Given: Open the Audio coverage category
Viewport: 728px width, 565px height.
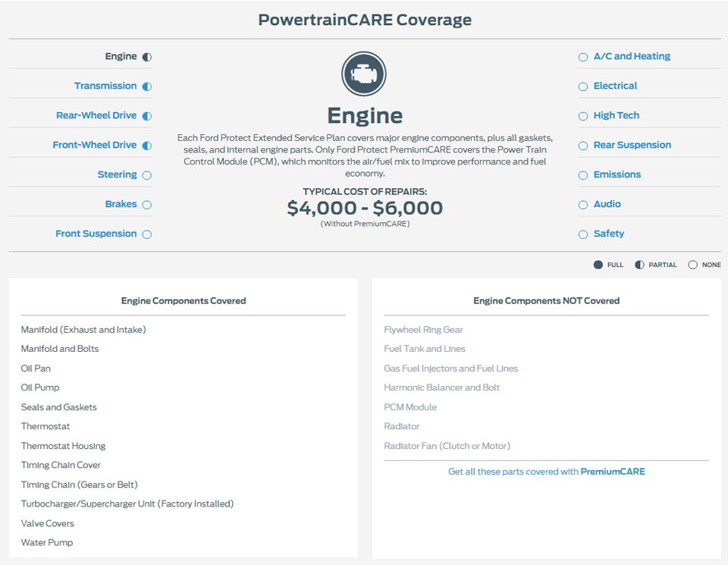Looking at the screenshot, I should (x=607, y=204).
